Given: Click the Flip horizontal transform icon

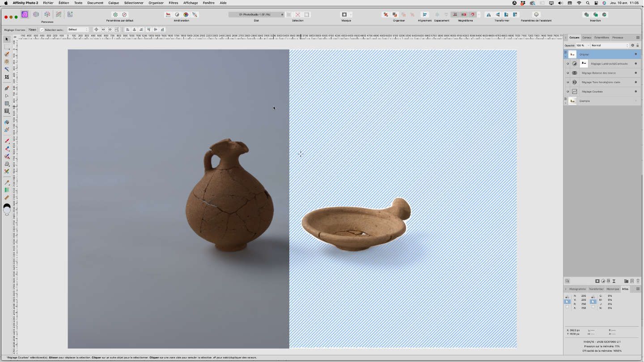Looking at the screenshot, I should tap(488, 14).
